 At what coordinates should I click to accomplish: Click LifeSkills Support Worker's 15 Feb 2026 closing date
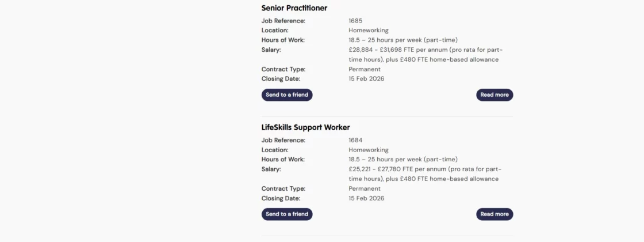[x=366, y=198]
